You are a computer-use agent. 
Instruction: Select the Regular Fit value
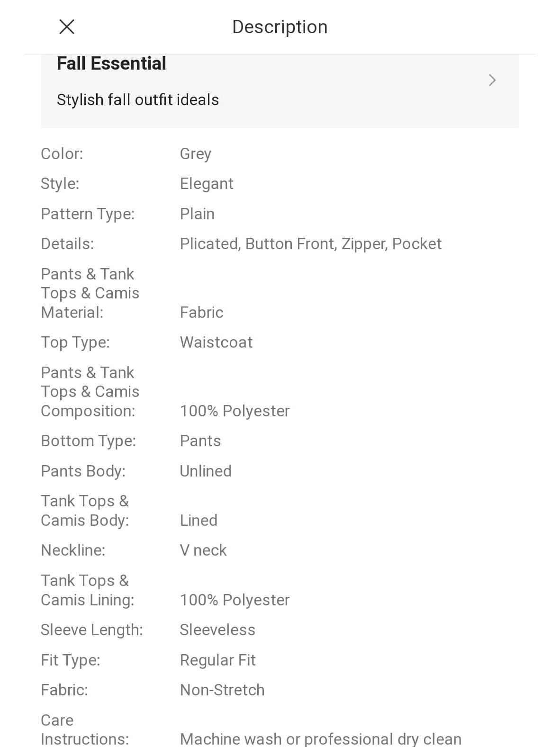(217, 660)
